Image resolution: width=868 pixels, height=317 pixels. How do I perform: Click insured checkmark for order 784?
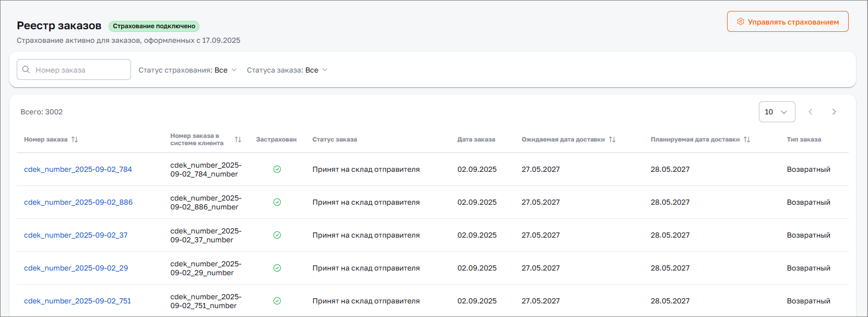click(x=277, y=169)
